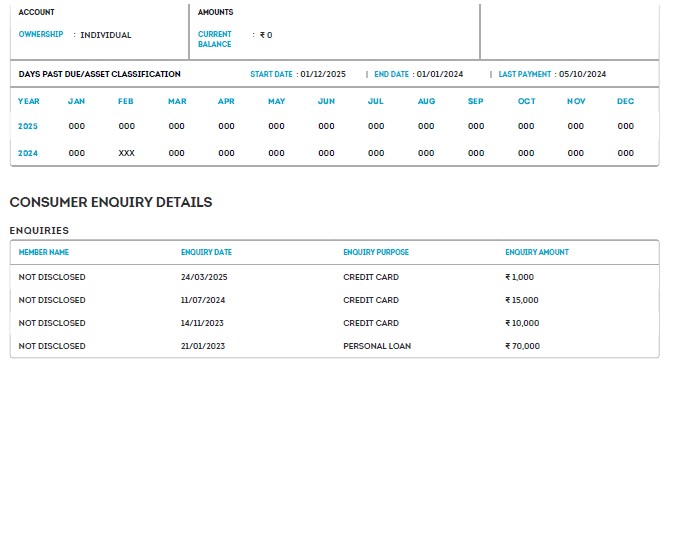Click the Days Past Due/Asset Classification heading
Viewport: 676px width, 557px height.
[100, 74]
